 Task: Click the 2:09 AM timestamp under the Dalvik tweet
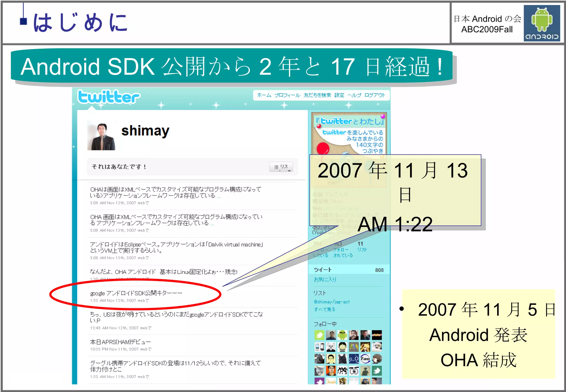tap(113, 258)
